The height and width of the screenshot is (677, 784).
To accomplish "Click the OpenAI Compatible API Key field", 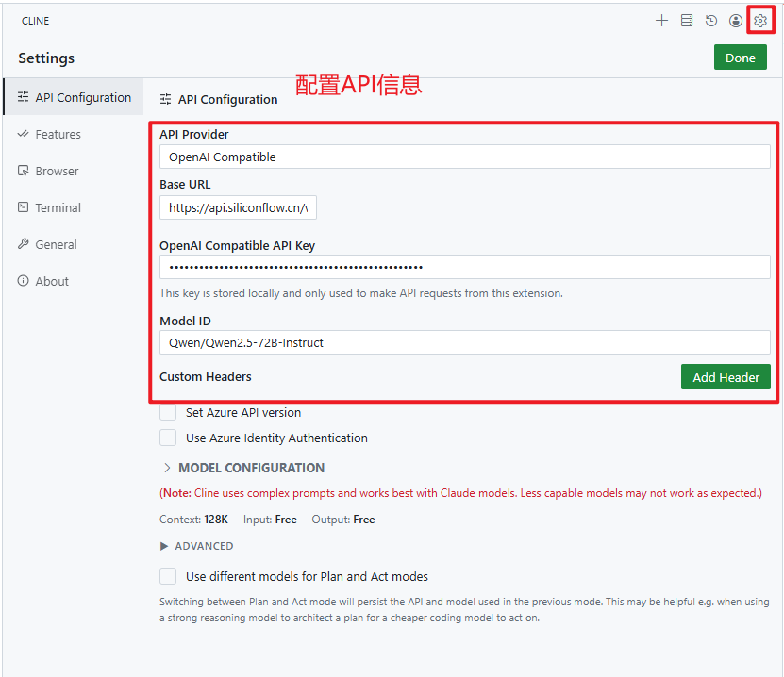I will (464, 267).
